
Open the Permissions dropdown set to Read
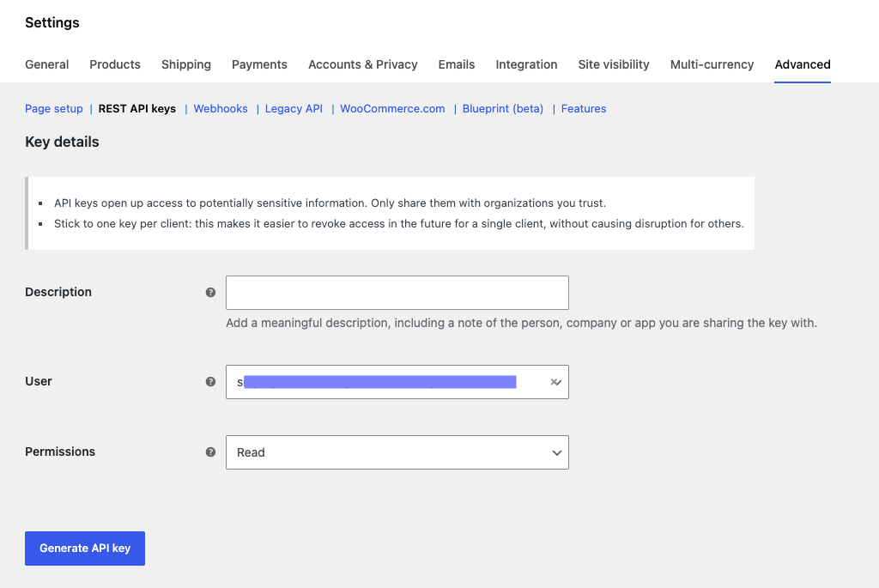(x=397, y=452)
